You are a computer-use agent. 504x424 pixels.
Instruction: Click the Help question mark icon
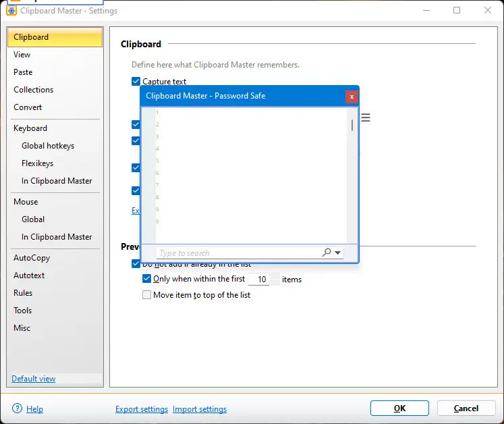point(17,408)
